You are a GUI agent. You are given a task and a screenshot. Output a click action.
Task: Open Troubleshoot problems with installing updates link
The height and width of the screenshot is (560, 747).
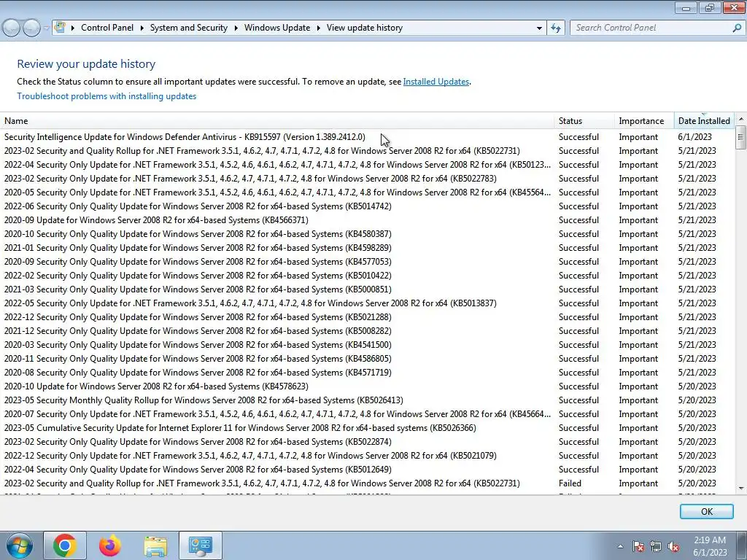tap(107, 96)
